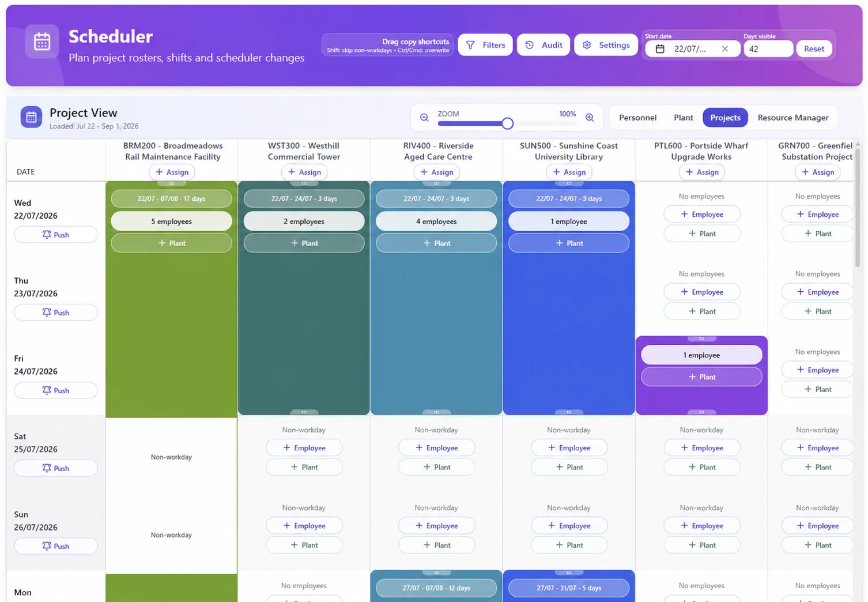
Task: Click the zoom in magnifier icon
Action: click(x=590, y=118)
